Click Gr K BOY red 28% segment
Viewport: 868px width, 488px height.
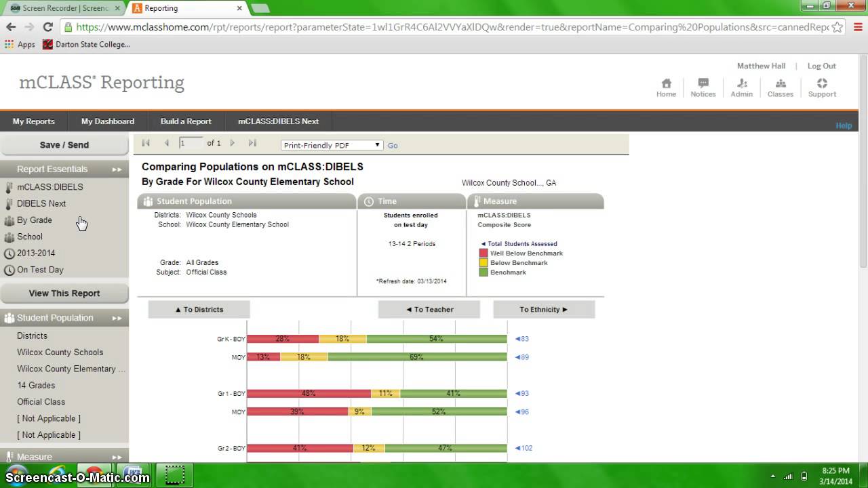pos(283,339)
